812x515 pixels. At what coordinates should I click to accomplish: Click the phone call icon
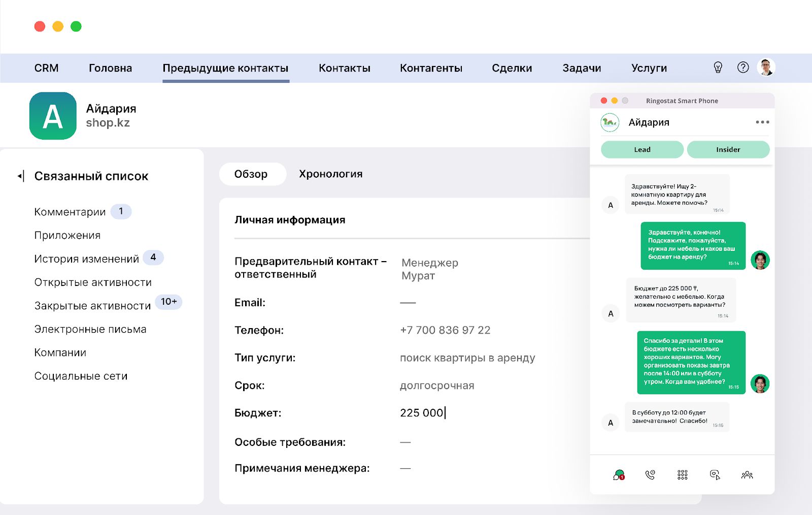tap(650, 475)
